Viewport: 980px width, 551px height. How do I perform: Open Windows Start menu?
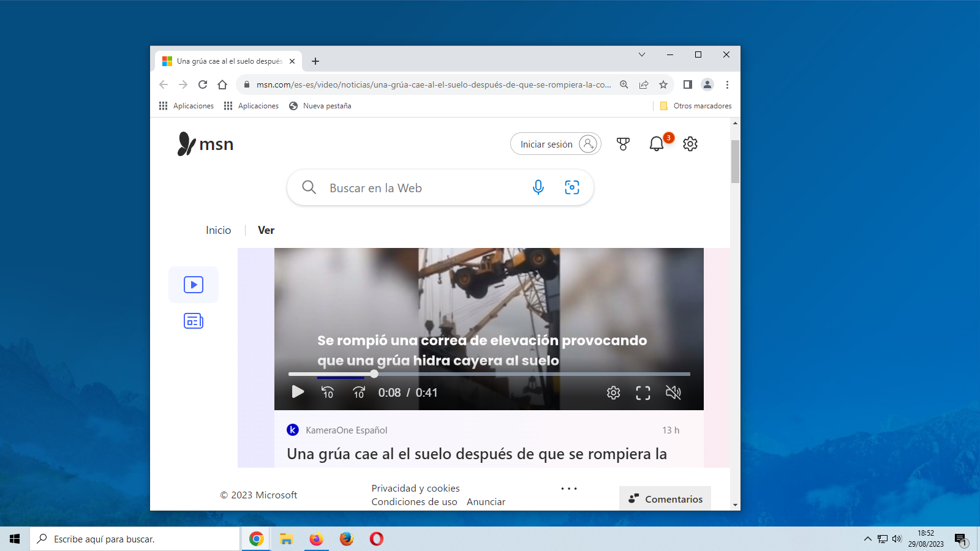click(15, 539)
